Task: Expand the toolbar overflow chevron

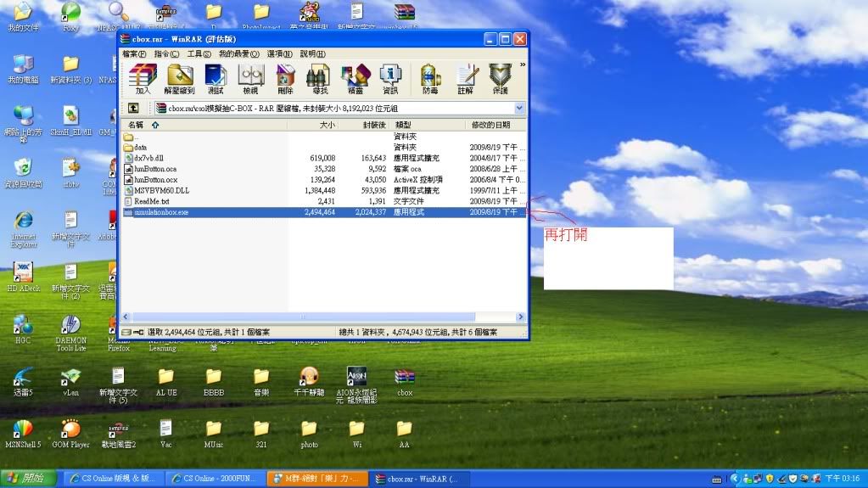Action: 522,65
